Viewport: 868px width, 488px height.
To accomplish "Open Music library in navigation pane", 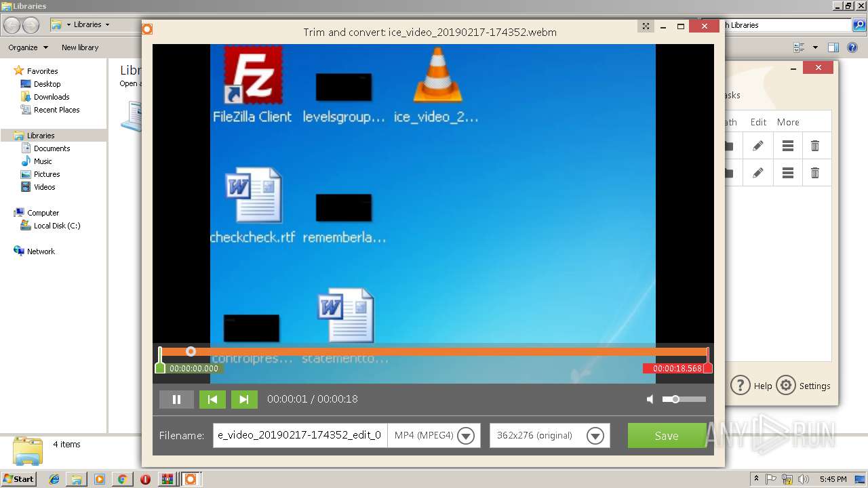I will (x=43, y=161).
